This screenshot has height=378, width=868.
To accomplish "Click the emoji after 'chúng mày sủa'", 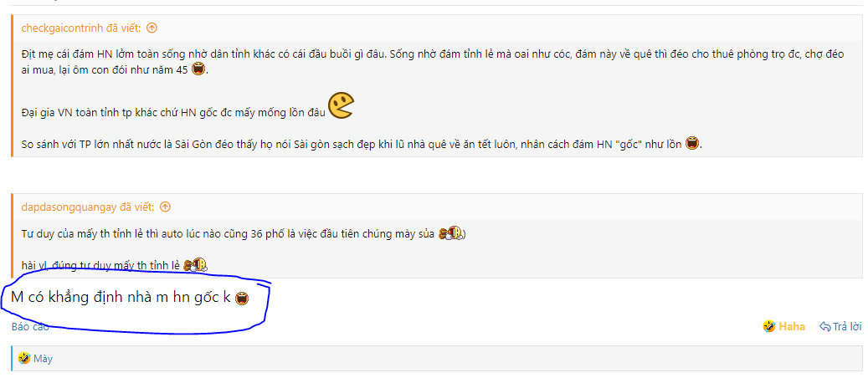I will pyautogui.click(x=450, y=233).
